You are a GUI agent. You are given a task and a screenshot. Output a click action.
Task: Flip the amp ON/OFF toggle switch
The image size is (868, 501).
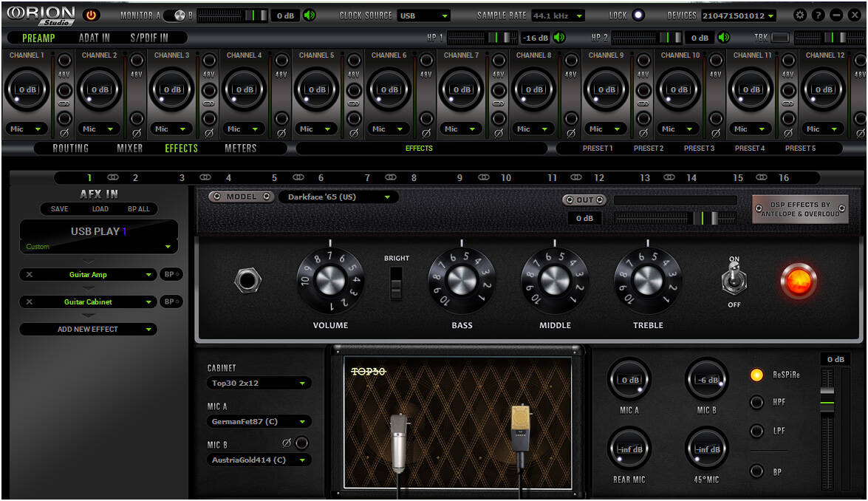pyautogui.click(x=734, y=279)
